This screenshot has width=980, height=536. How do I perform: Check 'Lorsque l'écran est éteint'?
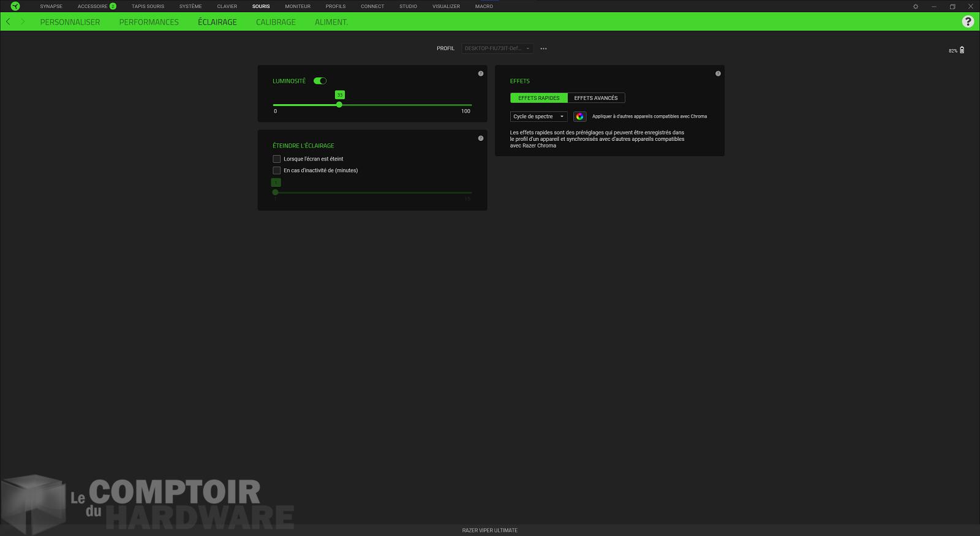pos(276,159)
